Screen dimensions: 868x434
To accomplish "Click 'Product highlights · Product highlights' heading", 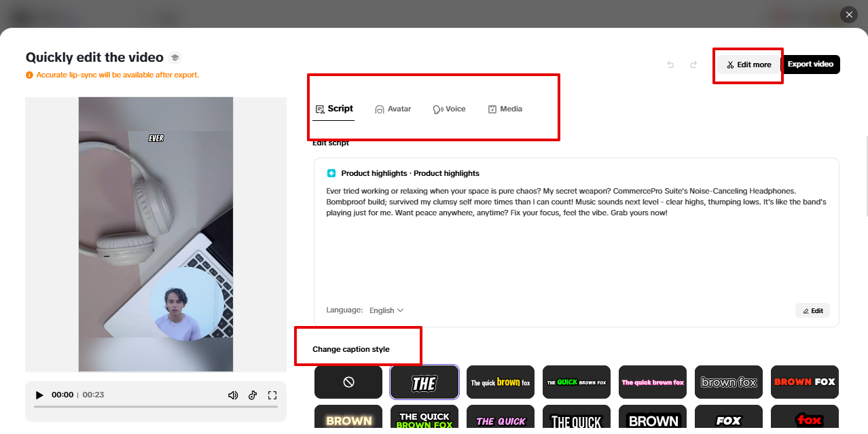I will point(410,173).
